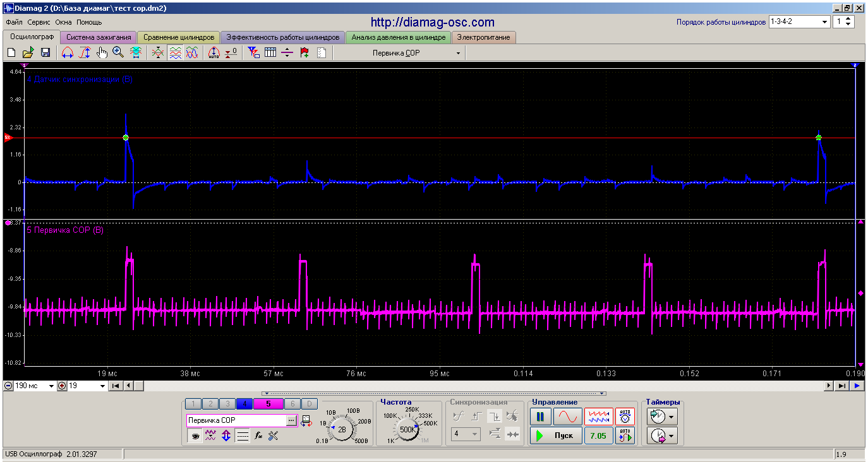Click stacked channels view icon
Viewport: 868px width, 462px height.
pos(176,53)
